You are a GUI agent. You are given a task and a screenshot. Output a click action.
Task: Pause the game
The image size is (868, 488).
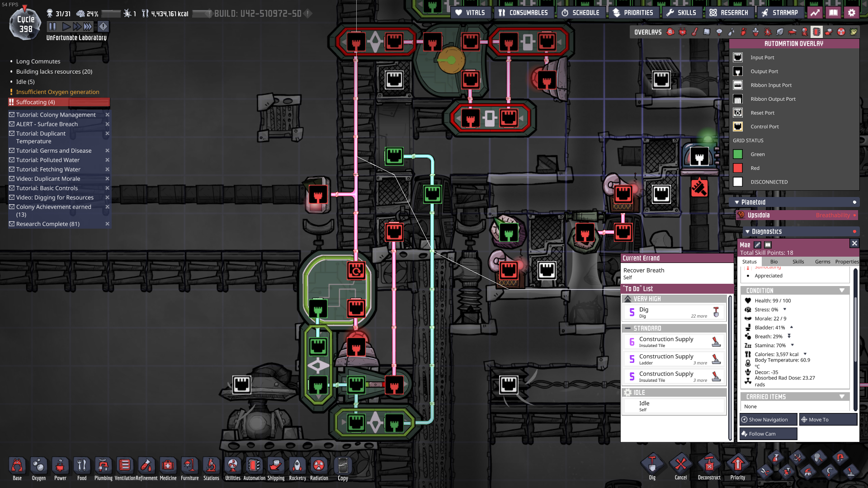(52, 27)
